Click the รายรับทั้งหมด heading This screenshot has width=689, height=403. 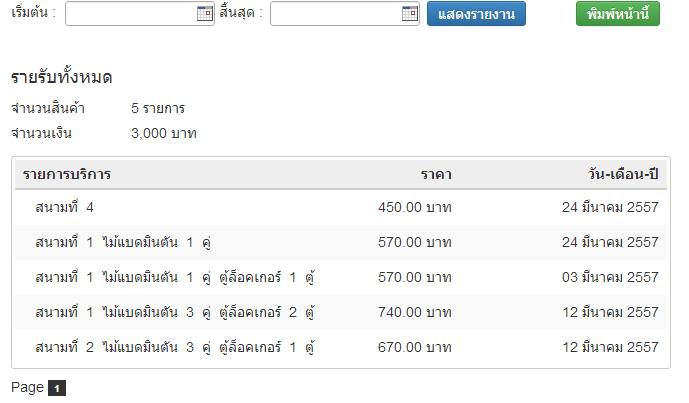tap(61, 77)
